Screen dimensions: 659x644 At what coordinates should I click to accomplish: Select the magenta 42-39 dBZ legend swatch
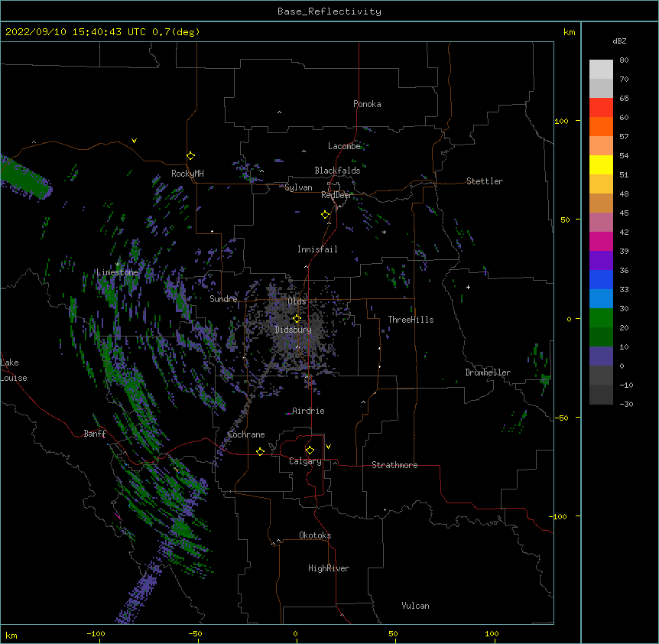pos(601,241)
